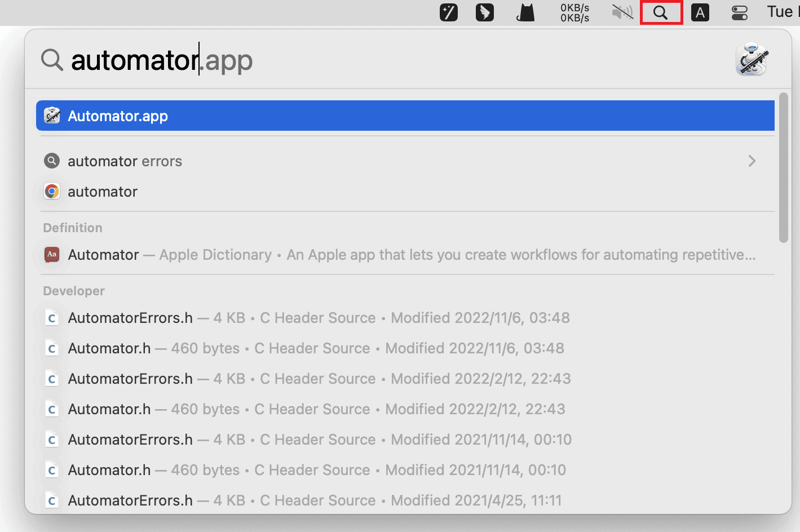
Task: Click the network speed 0KB/s indicator
Action: coord(574,12)
